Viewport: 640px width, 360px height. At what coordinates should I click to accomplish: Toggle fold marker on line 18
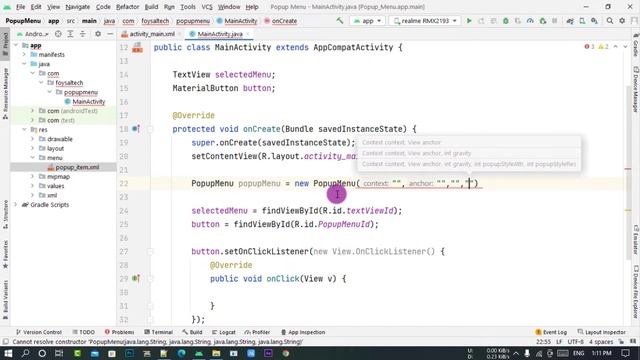click(x=150, y=129)
